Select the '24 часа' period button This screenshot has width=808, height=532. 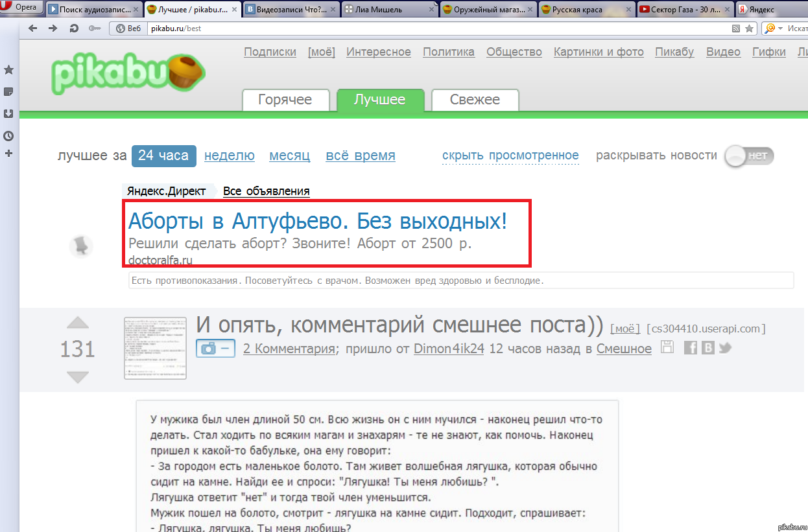tap(163, 156)
